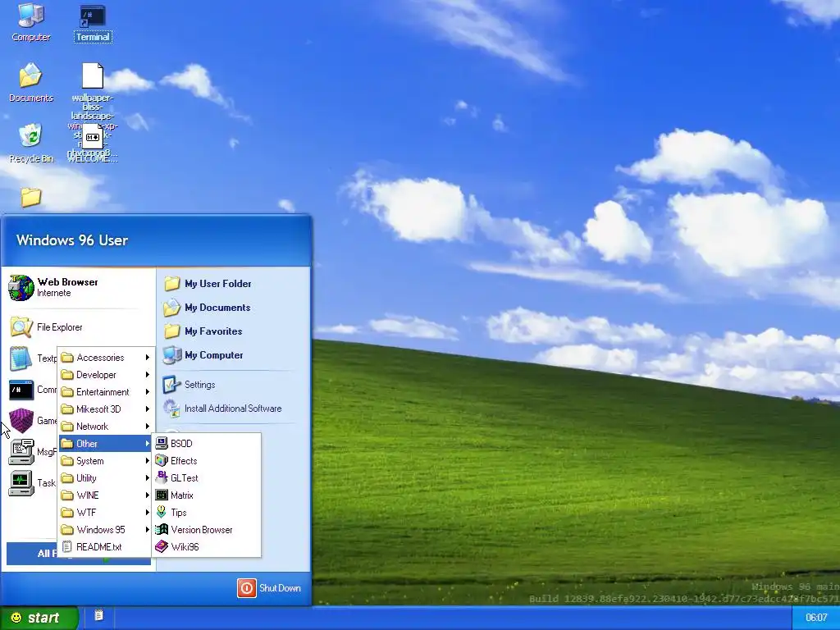Open the Computer desktop icon

click(x=31, y=22)
